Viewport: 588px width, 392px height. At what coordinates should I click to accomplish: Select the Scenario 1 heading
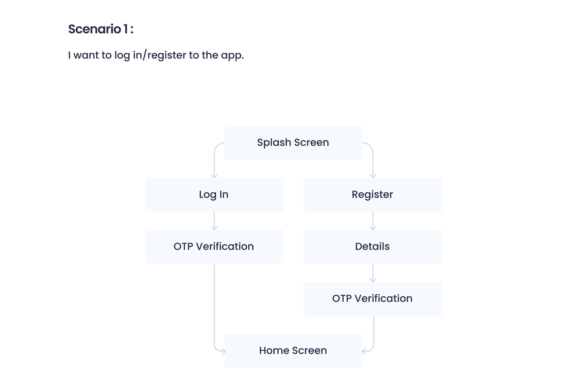point(101,29)
